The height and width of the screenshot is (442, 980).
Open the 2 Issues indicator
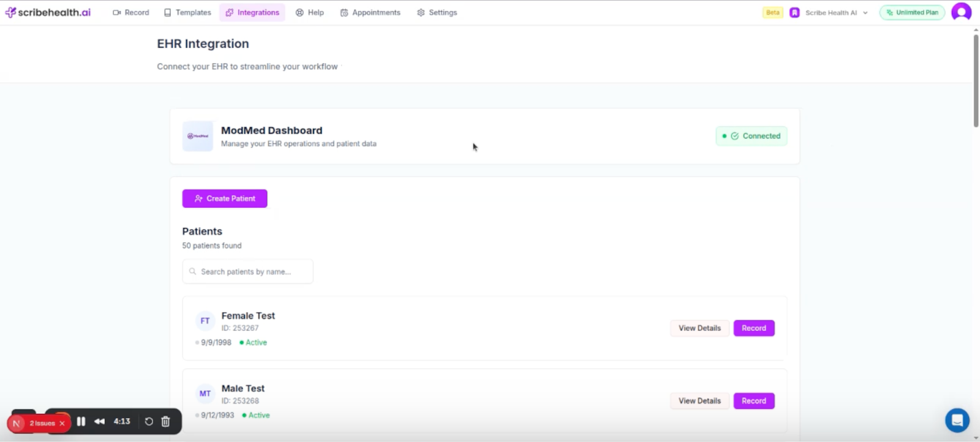point(42,423)
